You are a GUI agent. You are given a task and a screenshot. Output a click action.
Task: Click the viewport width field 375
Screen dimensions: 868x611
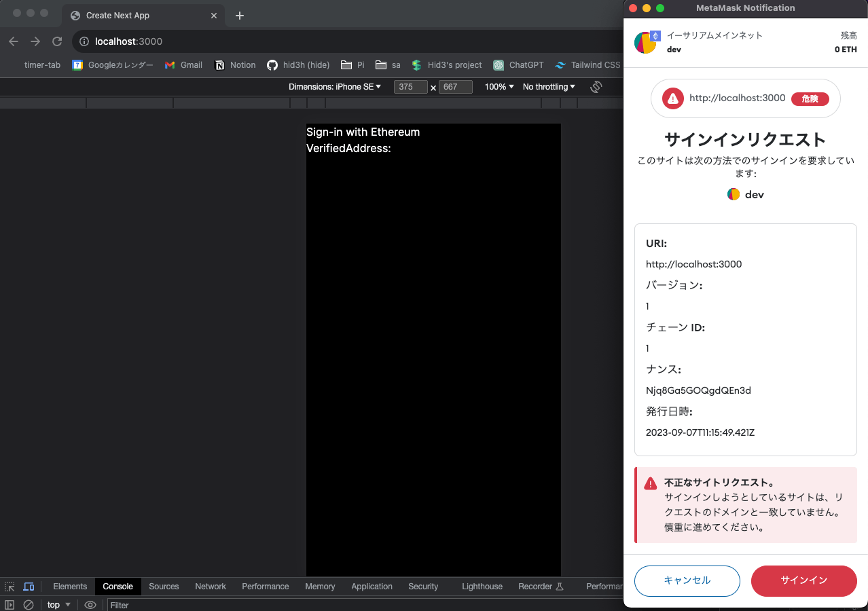pos(411,87)
